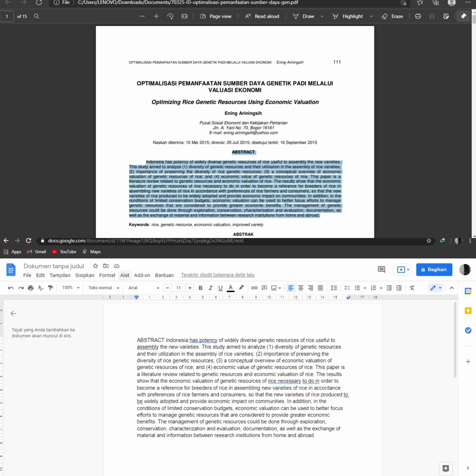
Task: Toggle bold formatting
Action: pos(201,288)
